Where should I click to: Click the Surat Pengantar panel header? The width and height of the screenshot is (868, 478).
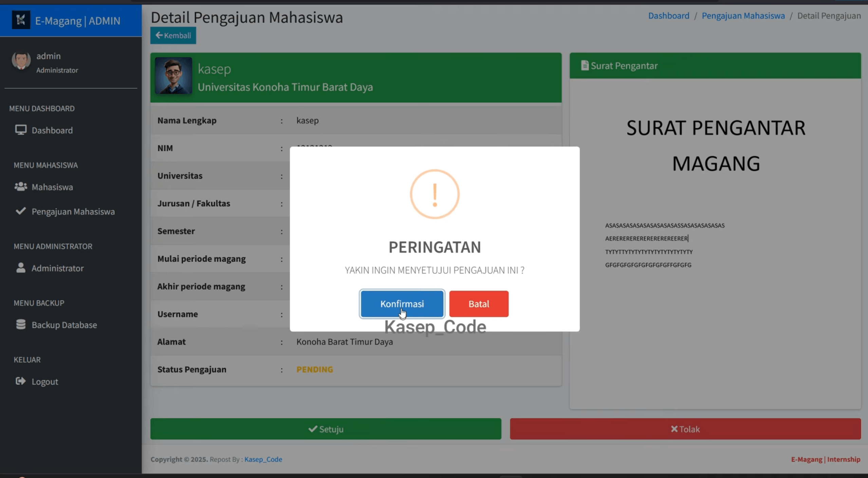coord(715,66)
